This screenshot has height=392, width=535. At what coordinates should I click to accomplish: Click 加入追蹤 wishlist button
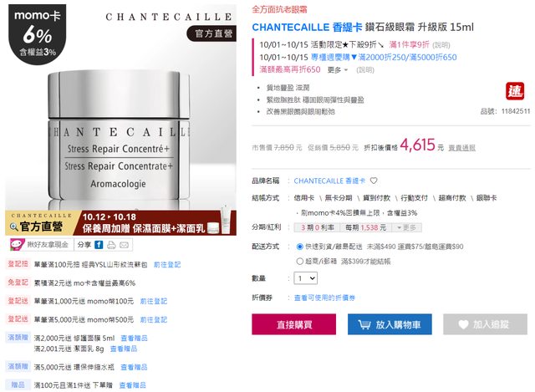485,324
